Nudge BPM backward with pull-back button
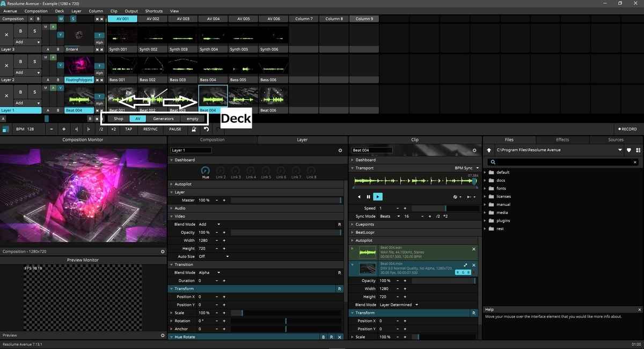The width and height of the screenshot is (644, 349). [x=76, y=129]
